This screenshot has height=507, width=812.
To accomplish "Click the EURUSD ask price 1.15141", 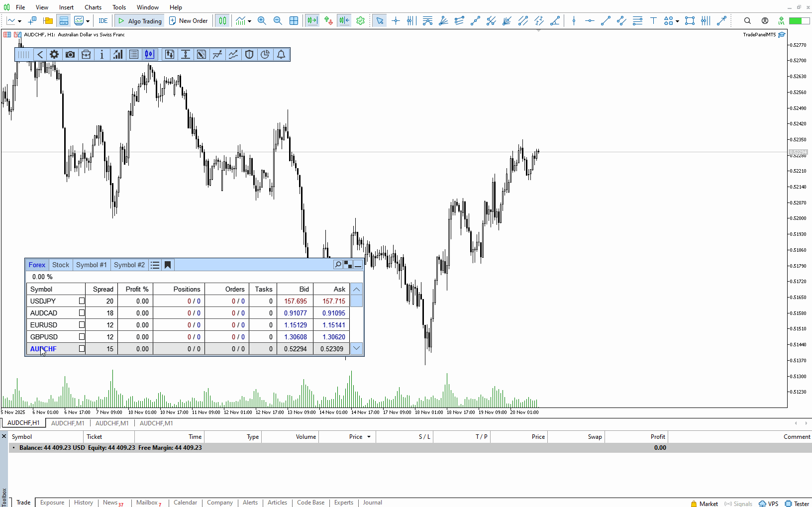I will [x=334, y=325].
